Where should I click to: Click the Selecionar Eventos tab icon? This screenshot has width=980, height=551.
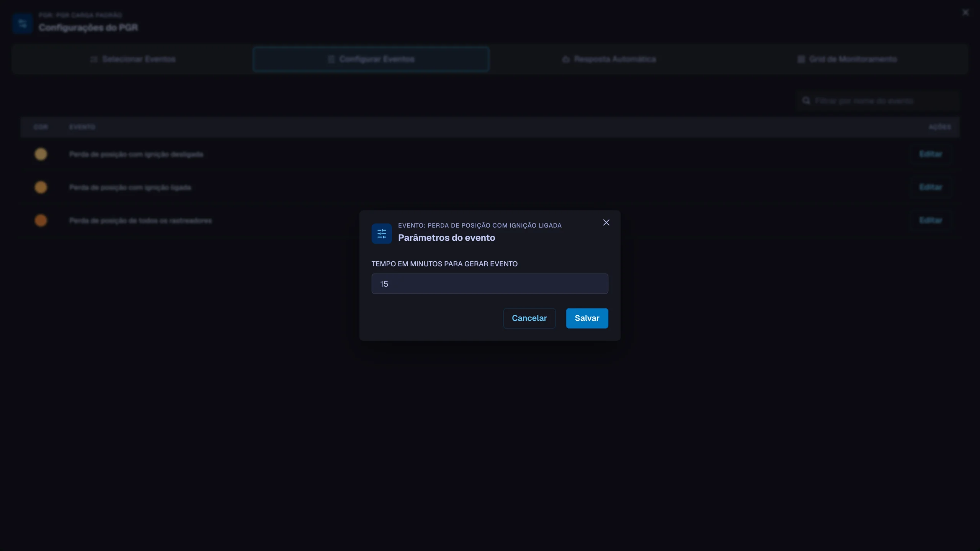click(x=94, y=59)
